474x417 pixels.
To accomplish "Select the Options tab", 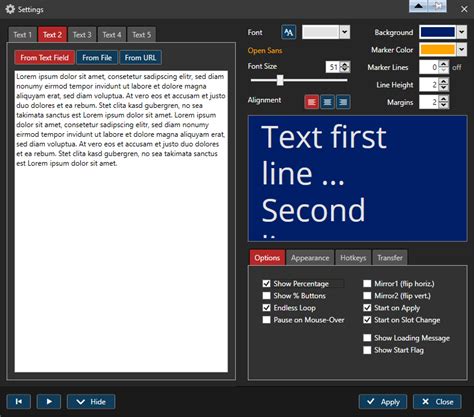I will (x=267, y=258).
